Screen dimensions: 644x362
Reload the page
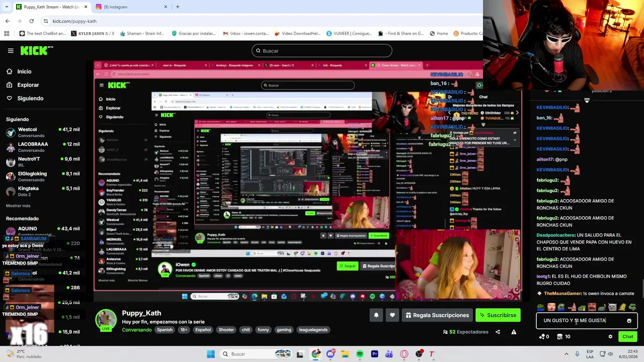[x=31, y=21]
